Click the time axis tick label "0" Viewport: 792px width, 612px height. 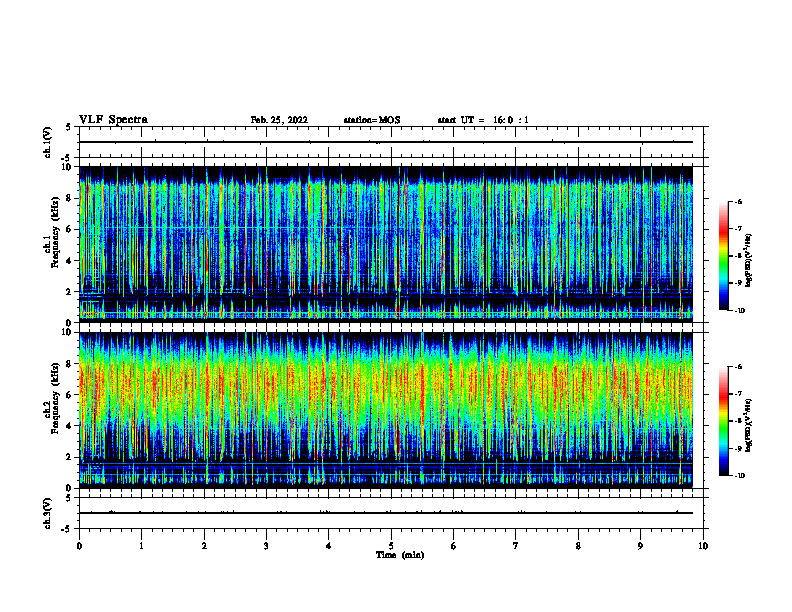pyautogui.click(x=79, y=546)
